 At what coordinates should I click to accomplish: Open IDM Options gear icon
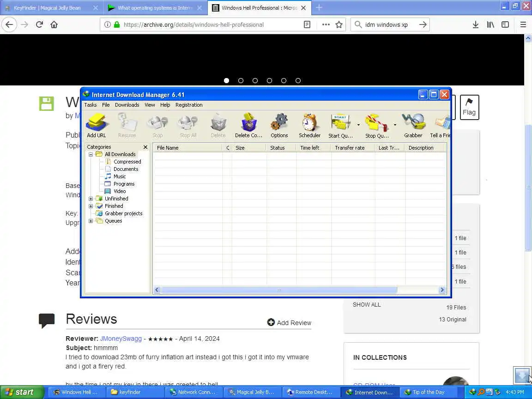point(279,126)
